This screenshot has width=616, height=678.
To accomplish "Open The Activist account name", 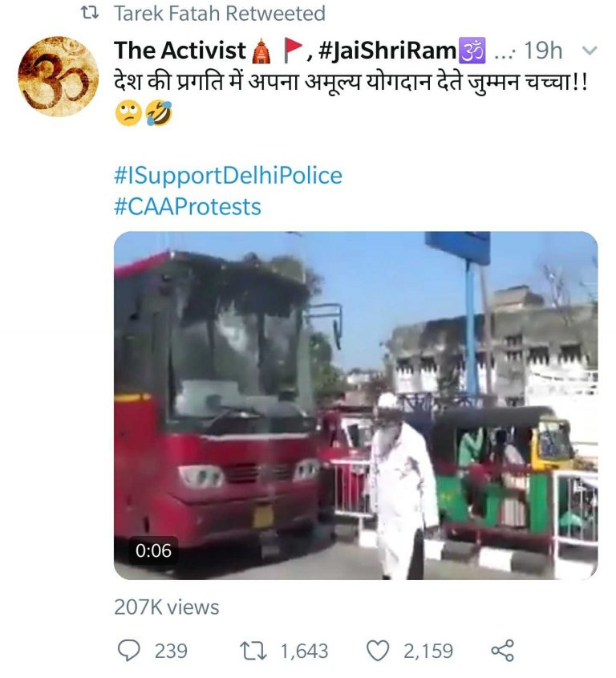I will tap(180, 51).
